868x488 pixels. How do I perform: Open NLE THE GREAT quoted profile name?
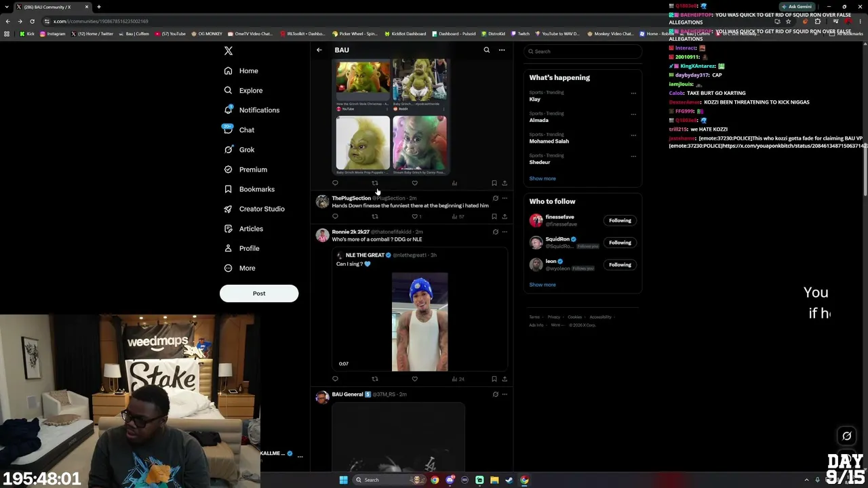365,255
